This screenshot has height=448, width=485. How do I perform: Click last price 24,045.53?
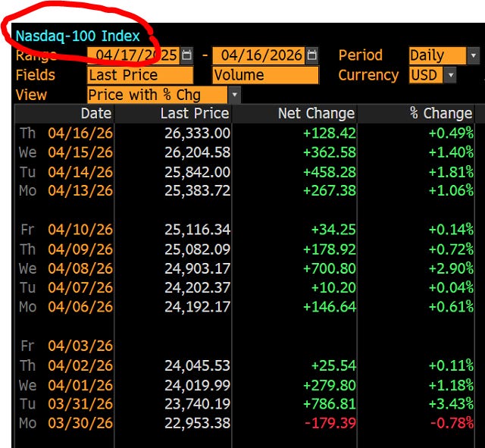click(197, 365)
